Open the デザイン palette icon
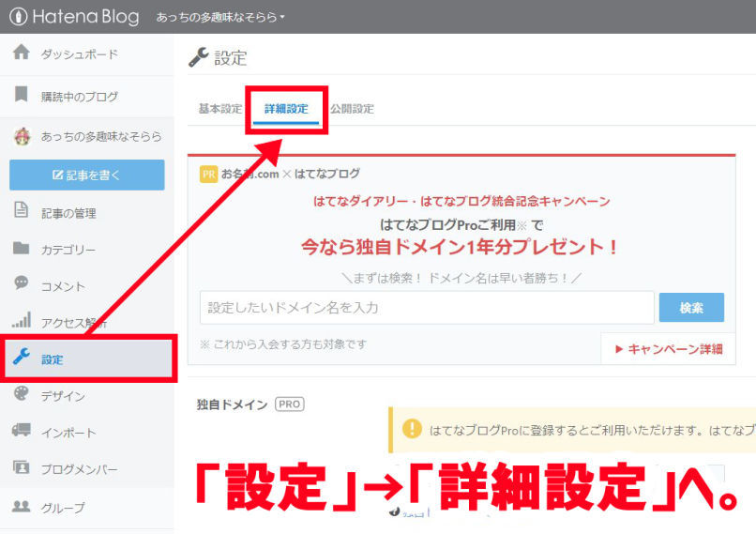Screen dimensions: 756x534 [21, 393]
